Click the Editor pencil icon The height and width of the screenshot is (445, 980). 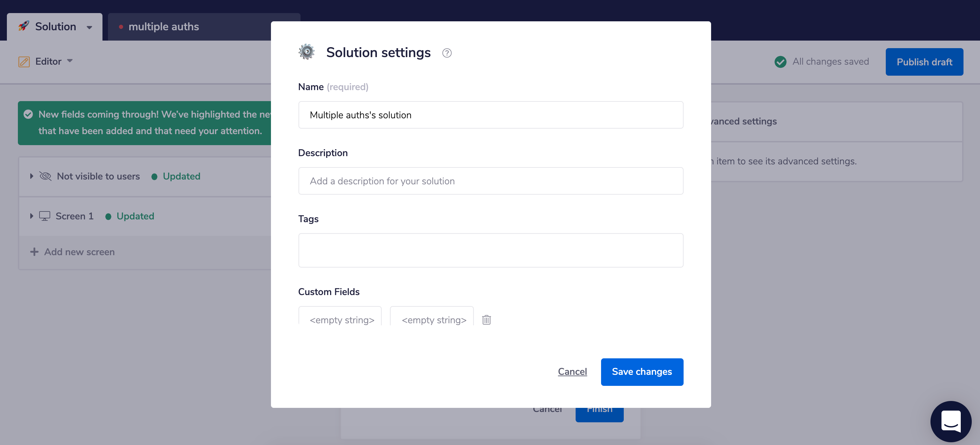point(24,62)
